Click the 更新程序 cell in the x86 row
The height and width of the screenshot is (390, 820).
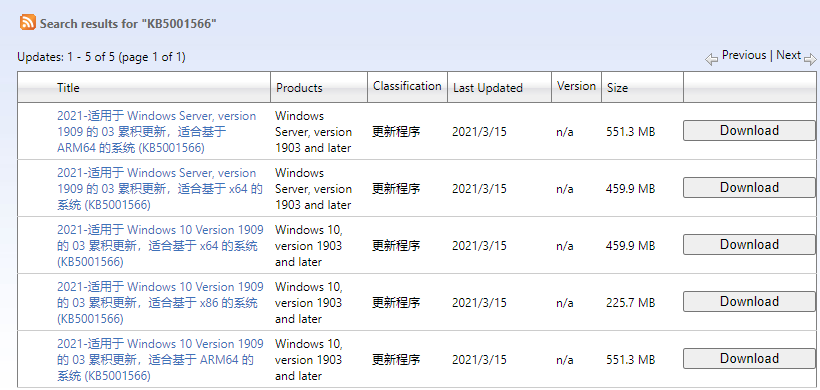[396, 303]
